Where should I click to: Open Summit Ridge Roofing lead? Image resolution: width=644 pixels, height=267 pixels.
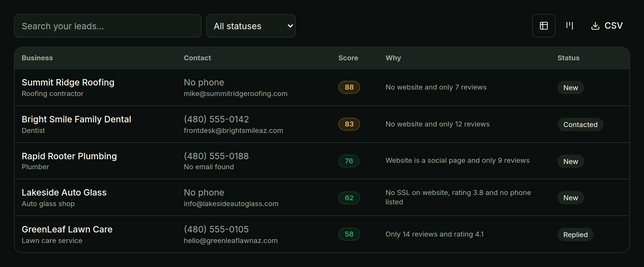68,83
